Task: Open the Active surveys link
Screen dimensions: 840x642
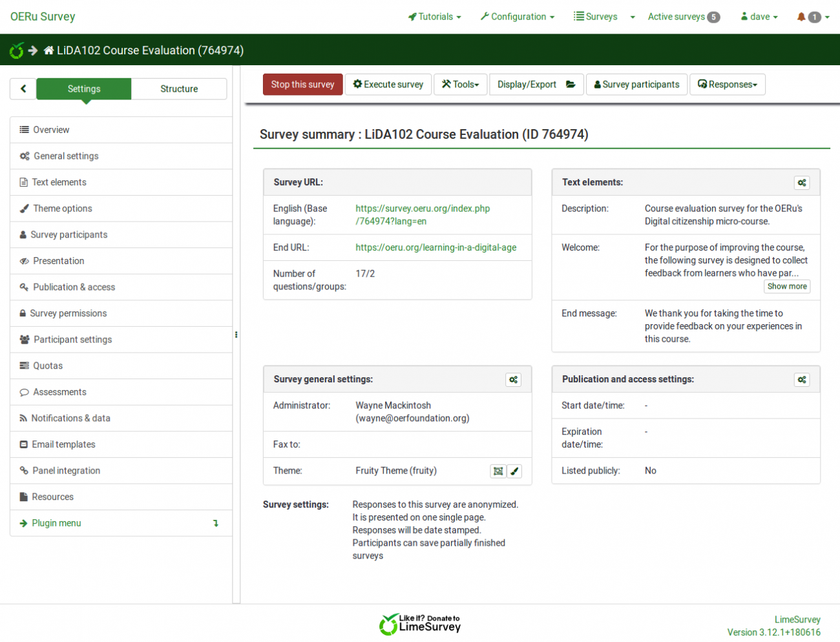Action: click(x=684, y=17)
